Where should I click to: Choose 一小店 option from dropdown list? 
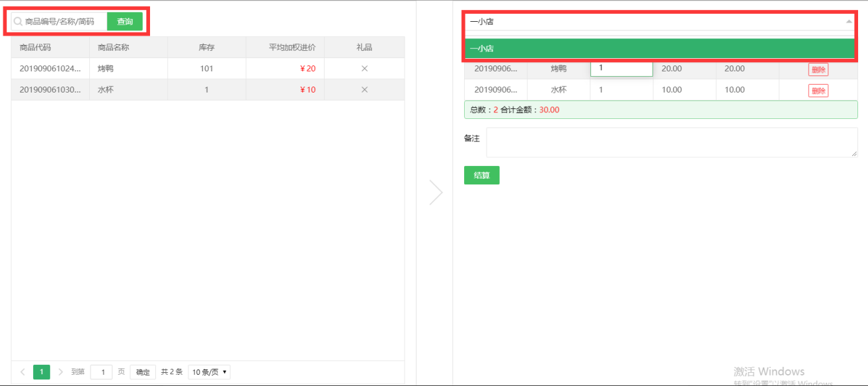pos(661,48)
